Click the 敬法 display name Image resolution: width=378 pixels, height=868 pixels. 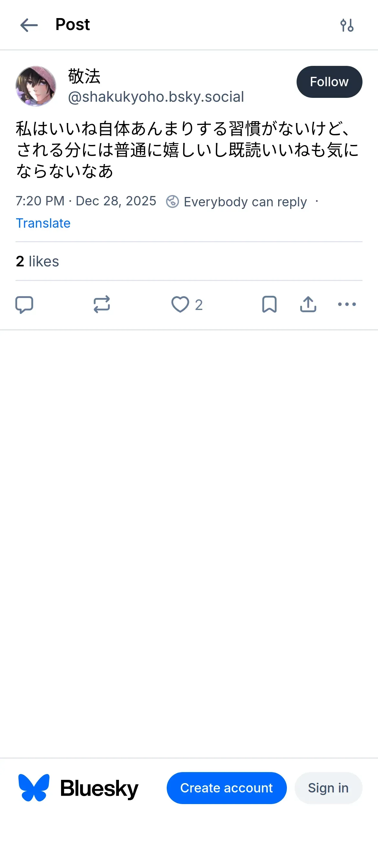(84, 76)
